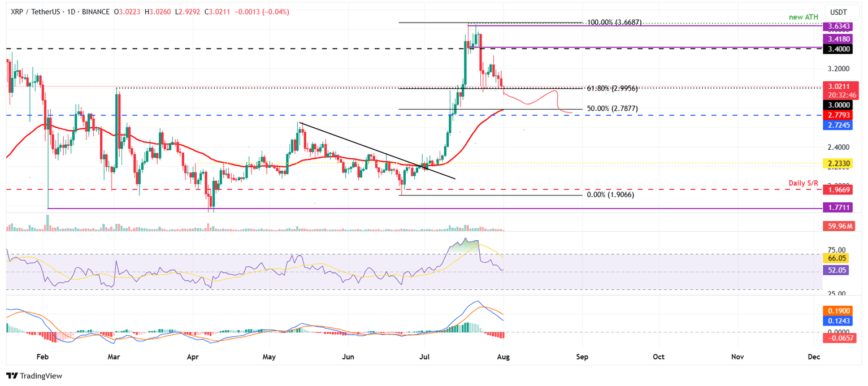The image size is (868, 386).
Task: Select the 100.00% (3.6687) Fibonacci label
Action: [x=614, y=23]
